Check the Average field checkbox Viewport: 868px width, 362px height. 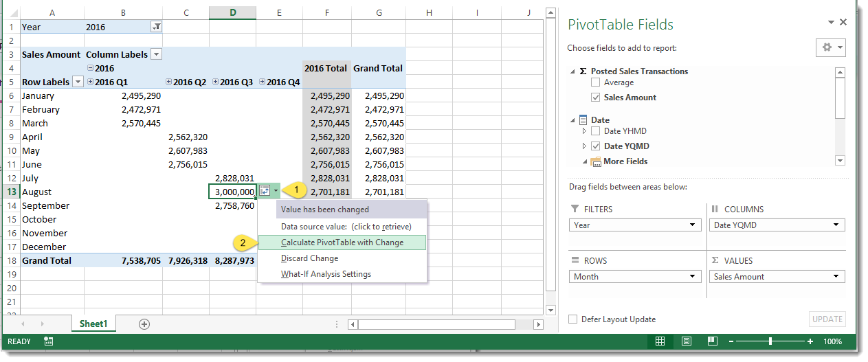point(595,82)
